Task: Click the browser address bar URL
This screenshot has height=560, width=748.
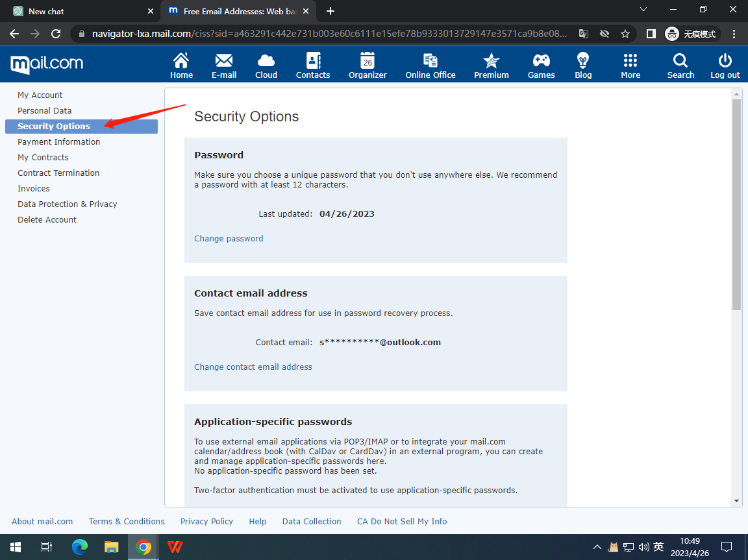Action: [x=325, y=34]
